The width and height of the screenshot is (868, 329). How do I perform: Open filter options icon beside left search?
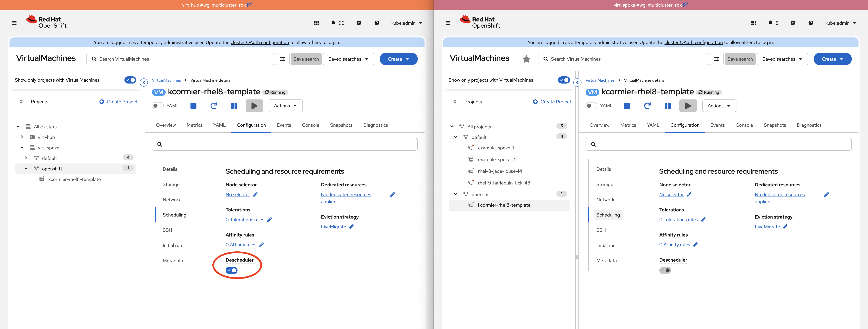(282, 59)
